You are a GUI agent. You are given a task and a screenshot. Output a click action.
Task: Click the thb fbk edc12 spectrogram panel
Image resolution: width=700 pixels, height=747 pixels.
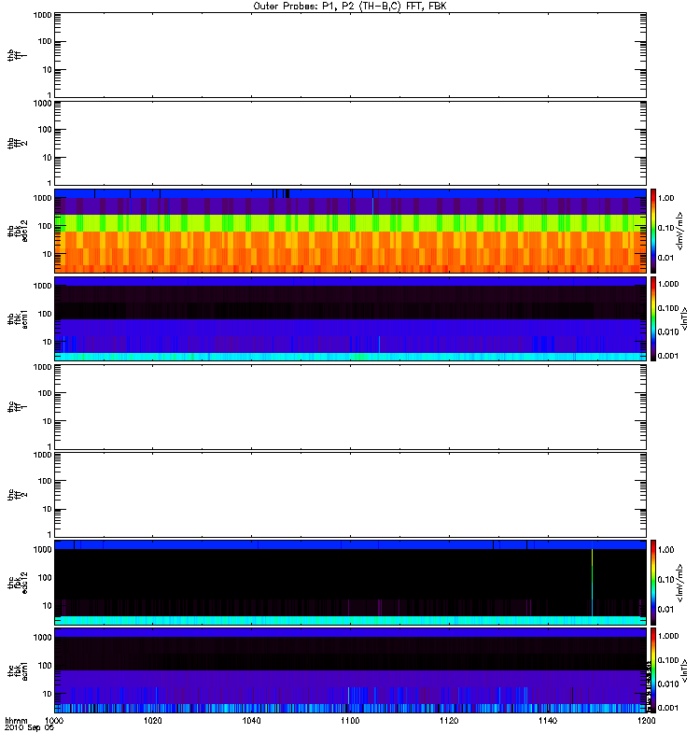coord(351,231)
